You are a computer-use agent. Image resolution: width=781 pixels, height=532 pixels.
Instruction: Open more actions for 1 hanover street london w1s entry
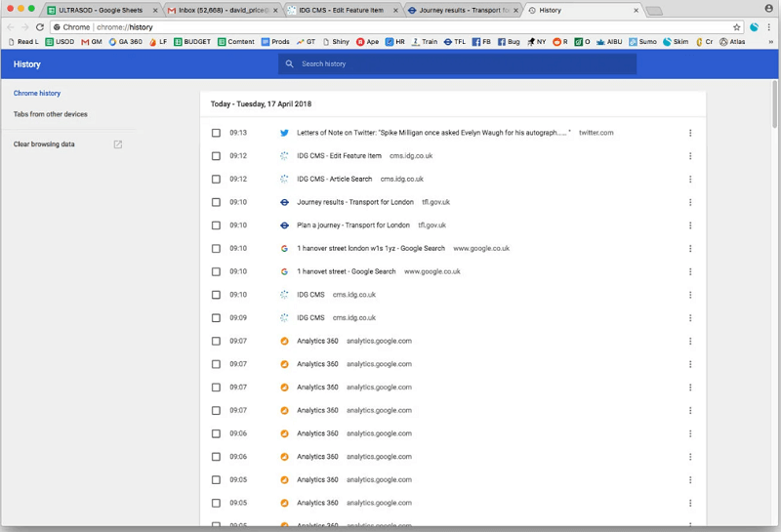[x=690, y=249]
